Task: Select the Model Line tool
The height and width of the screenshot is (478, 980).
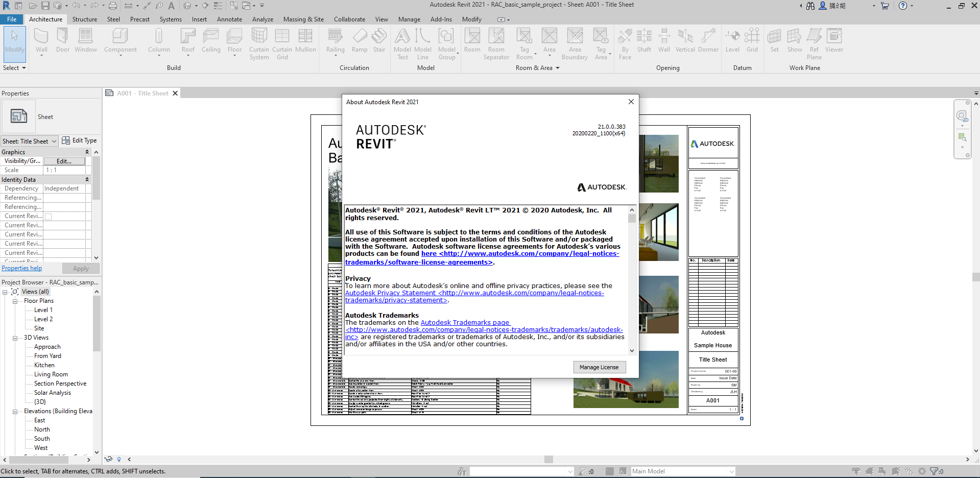Action: pyautogui.click(x=423, y=44)
